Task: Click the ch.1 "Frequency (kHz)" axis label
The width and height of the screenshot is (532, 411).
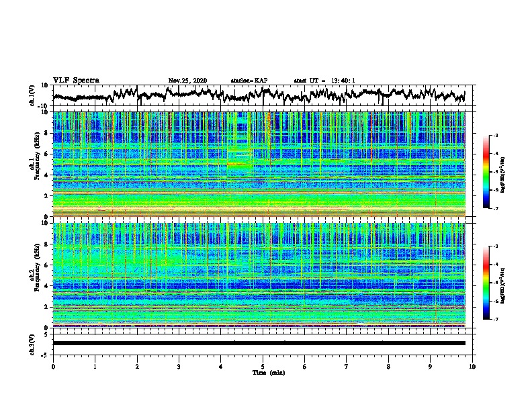Action: tap(37, 156)
